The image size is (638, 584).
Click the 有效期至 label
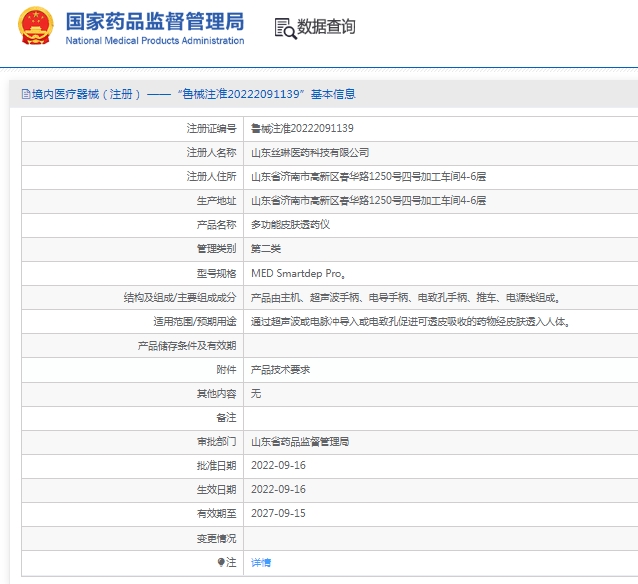[216, 514]
